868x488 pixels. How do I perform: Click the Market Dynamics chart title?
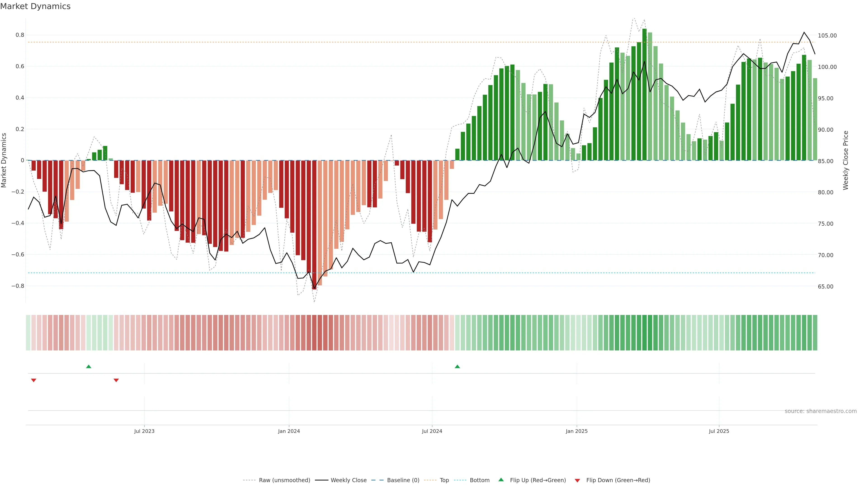(35, 6)
